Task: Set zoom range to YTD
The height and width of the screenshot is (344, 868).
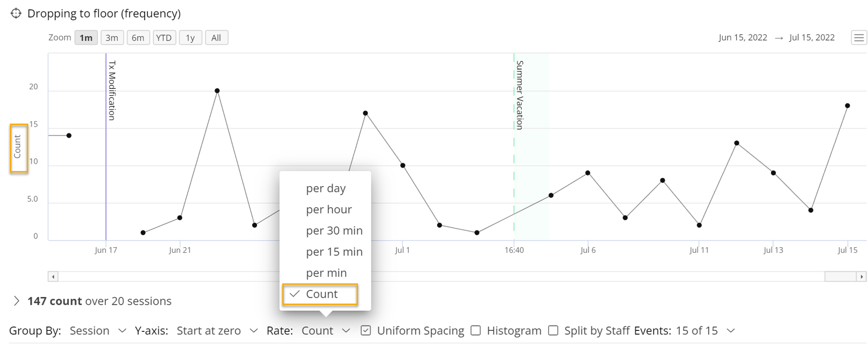Action: click(x=164, y=38)
